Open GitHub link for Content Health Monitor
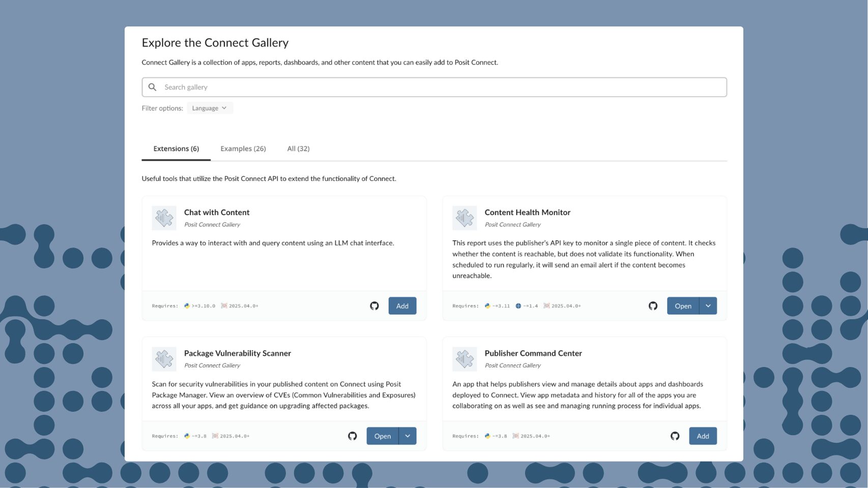This screenshot has height=488, width=868. pos(653,306)
